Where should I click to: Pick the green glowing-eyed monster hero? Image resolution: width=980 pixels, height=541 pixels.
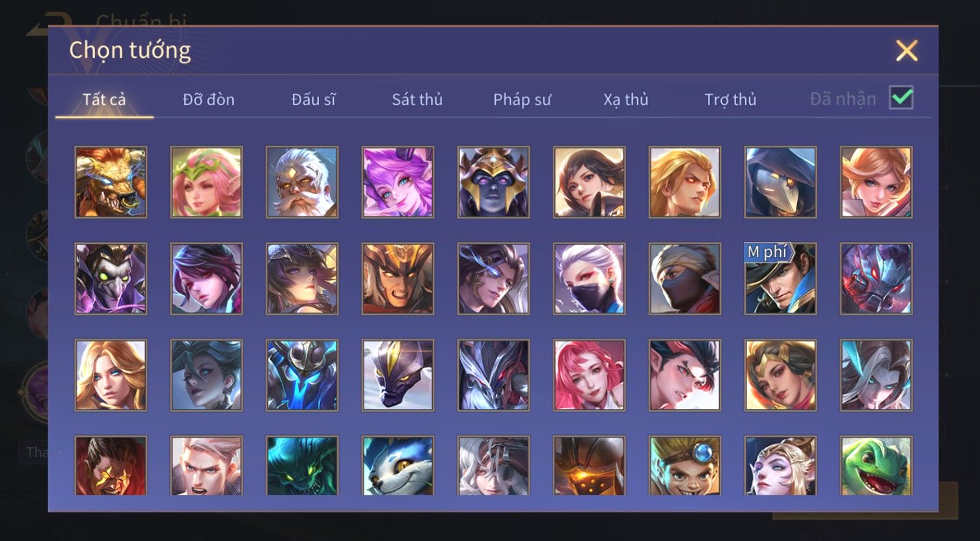pyautogui.click(x=302, y=466)
